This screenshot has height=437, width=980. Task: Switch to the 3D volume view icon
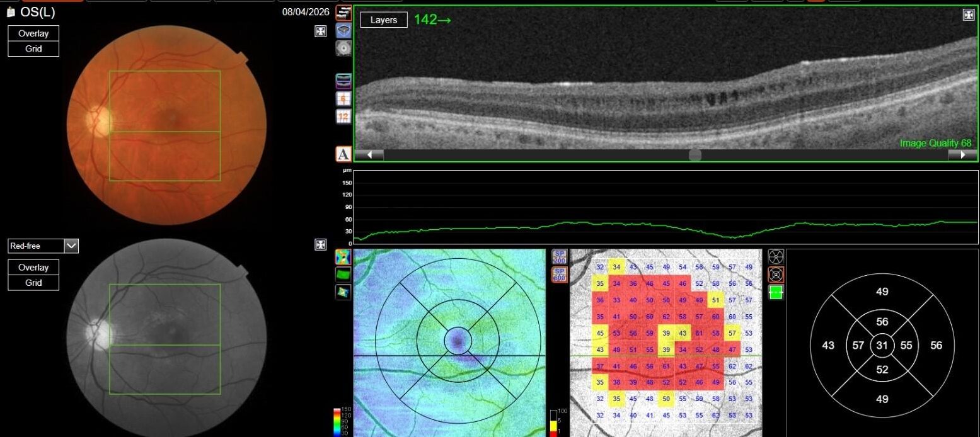(343, 31)
